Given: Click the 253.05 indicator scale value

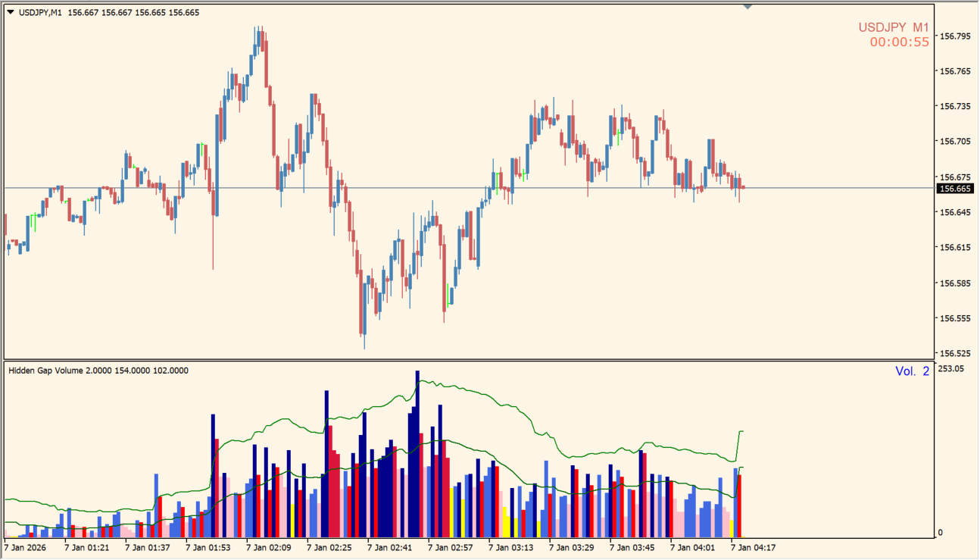Looking at the screenshot, I should [x=951, y=368].
